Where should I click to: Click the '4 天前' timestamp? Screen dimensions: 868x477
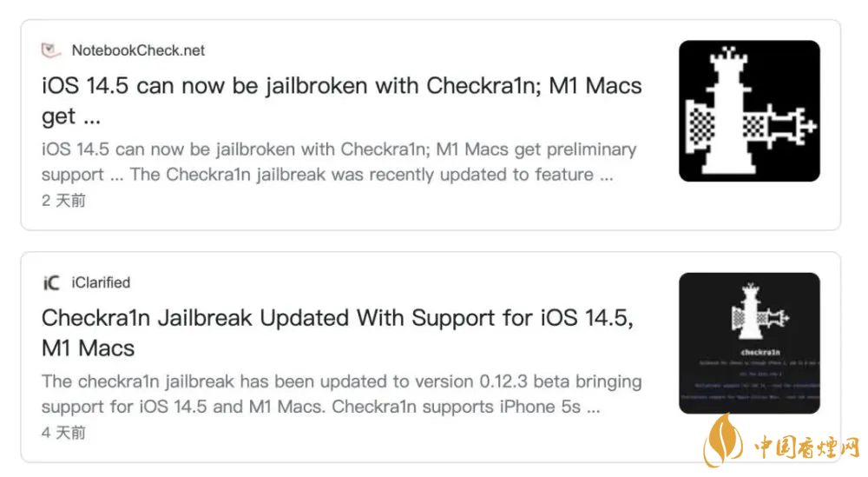point(63,433)
